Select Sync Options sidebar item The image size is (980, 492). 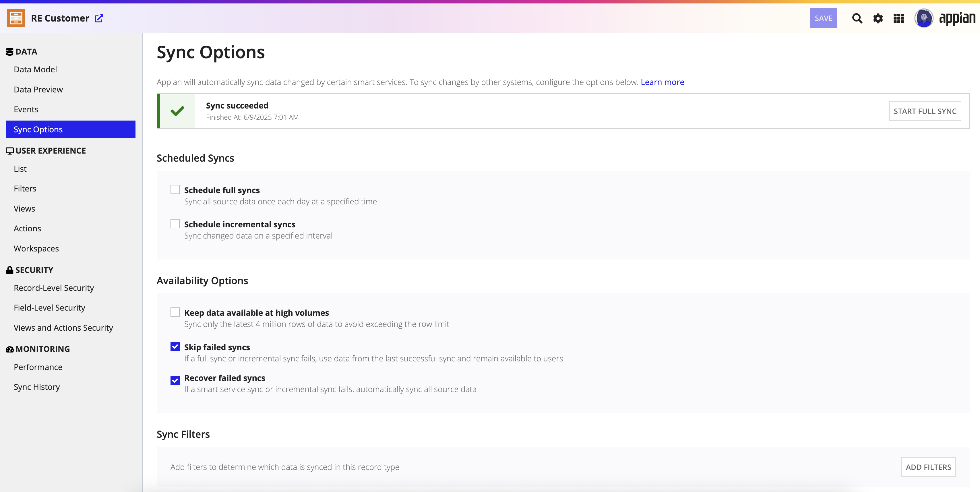click(x=70, y=129)
